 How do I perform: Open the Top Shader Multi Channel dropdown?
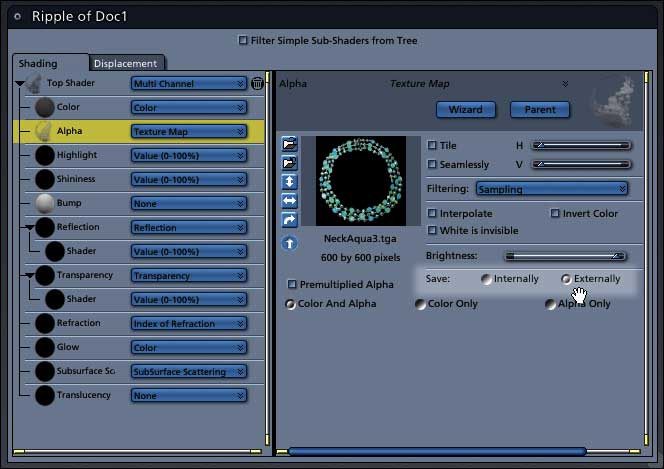tap(188, 84)
